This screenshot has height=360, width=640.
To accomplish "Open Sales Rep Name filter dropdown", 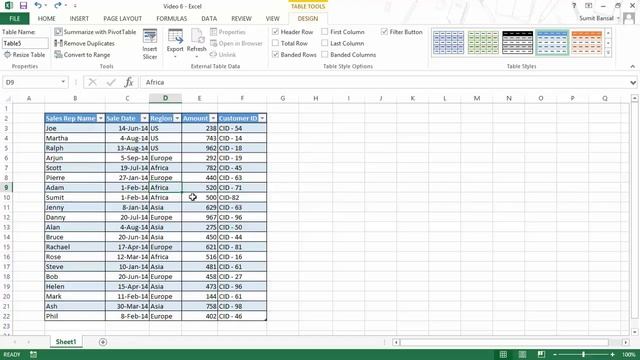I will click(100, 118).
